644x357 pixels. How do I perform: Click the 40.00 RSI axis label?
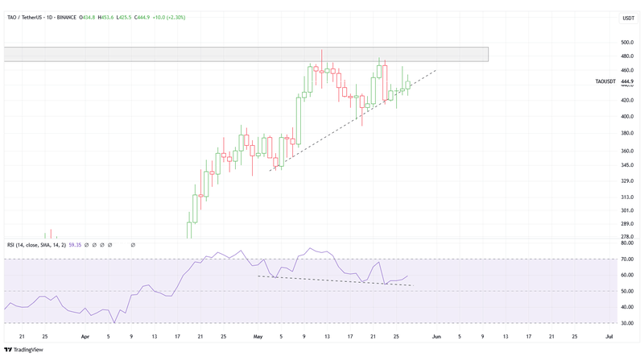pyautogui.click(x=627, y=307)
